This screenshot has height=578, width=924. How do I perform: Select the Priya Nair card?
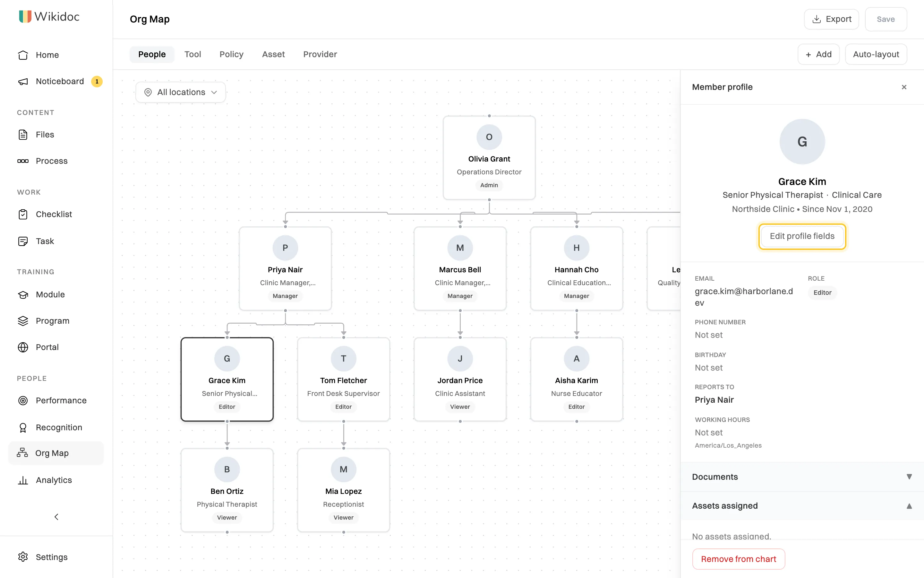[285, 269]
